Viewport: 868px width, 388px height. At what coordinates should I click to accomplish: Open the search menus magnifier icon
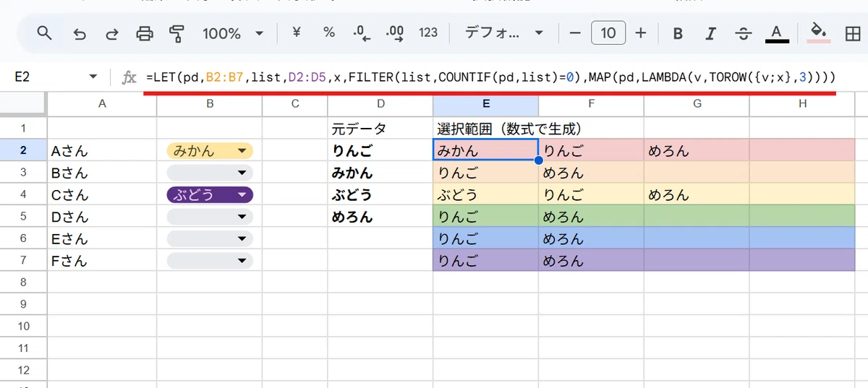pos(45,33)
